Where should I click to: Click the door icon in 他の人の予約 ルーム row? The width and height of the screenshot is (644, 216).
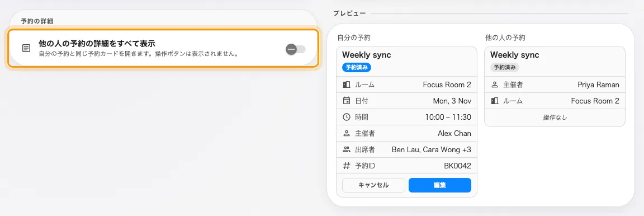pyautogui.click(x=495, y=101)
